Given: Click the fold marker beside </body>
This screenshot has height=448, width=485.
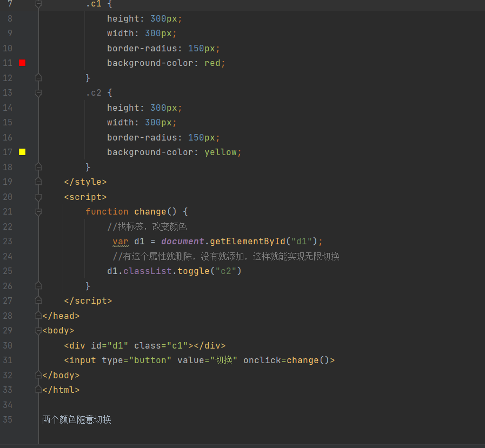Looking at the screenshot, I should click(x=38, y=376).
